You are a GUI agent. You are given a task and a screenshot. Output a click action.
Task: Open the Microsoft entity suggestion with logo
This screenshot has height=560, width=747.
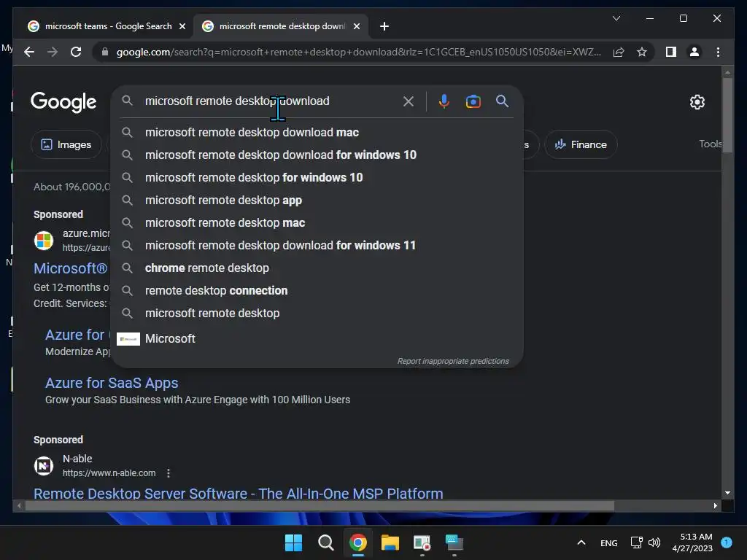click(x=317, y=338)
